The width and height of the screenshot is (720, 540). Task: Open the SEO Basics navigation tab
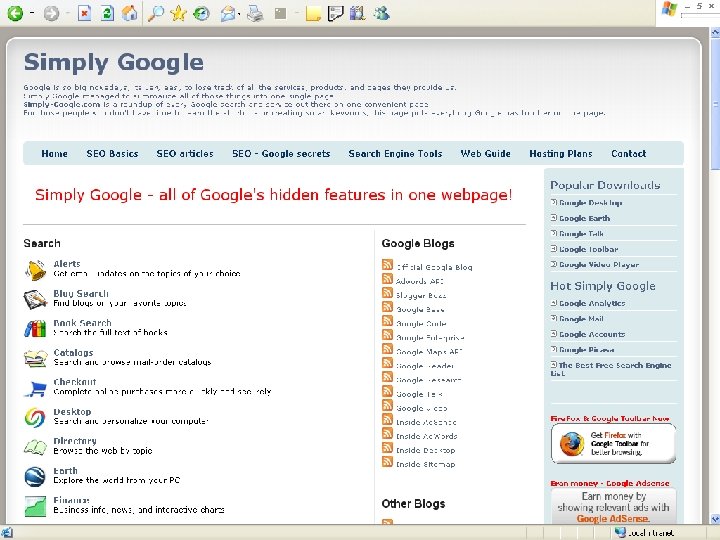click(x=112, y=154)
